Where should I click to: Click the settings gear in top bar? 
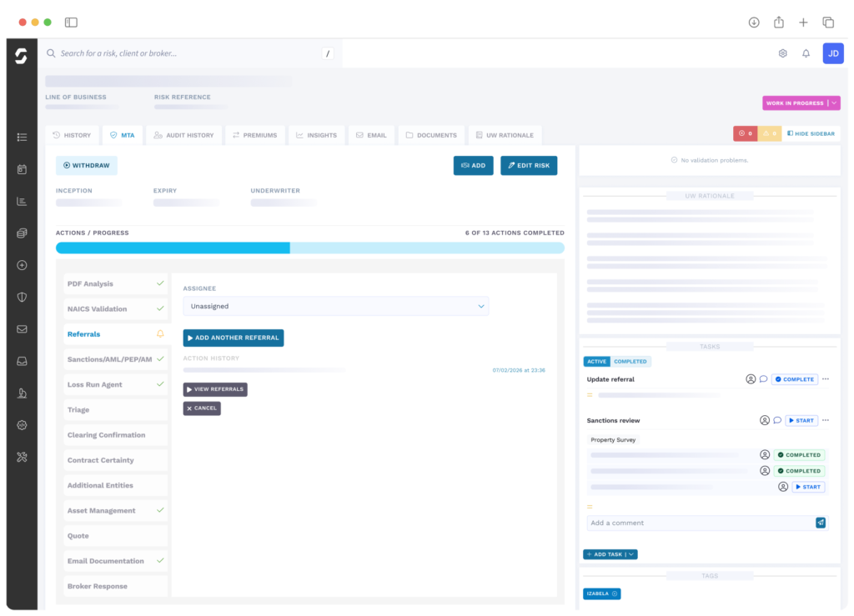(x=783, y=53)
